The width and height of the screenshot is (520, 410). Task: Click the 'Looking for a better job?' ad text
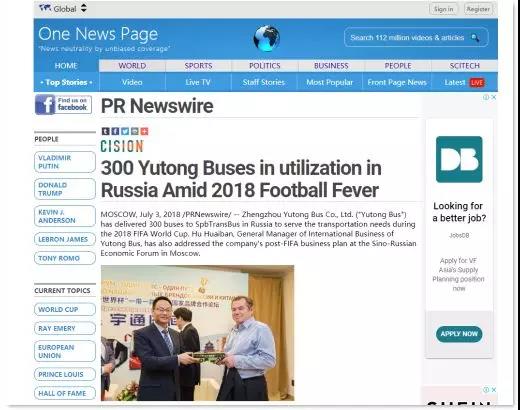[x=459, y=212]
